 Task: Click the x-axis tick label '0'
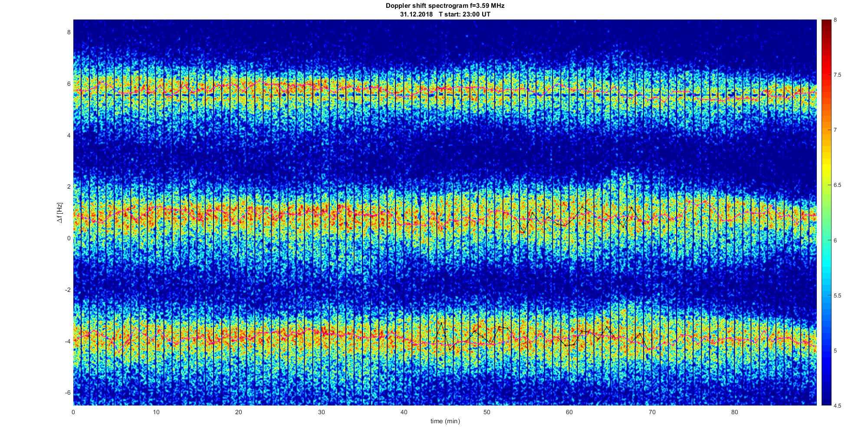point(73,412)
